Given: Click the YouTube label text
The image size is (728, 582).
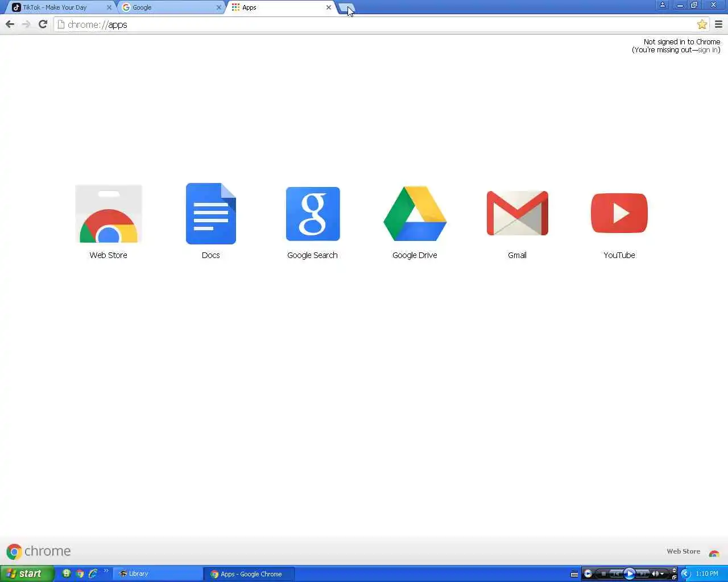Looking at the screenshot, I should click(x=619, y=255).
